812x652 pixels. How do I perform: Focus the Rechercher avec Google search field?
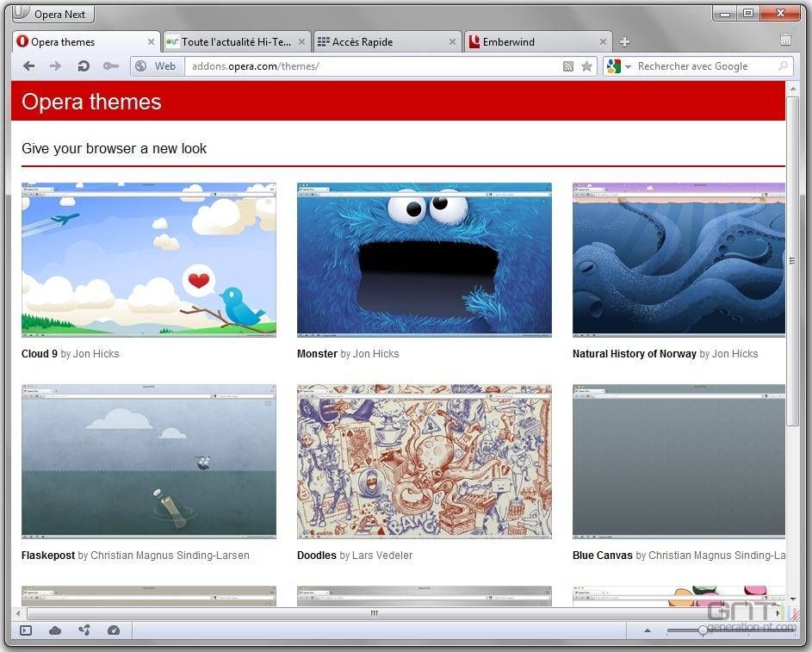coord(705,66)
